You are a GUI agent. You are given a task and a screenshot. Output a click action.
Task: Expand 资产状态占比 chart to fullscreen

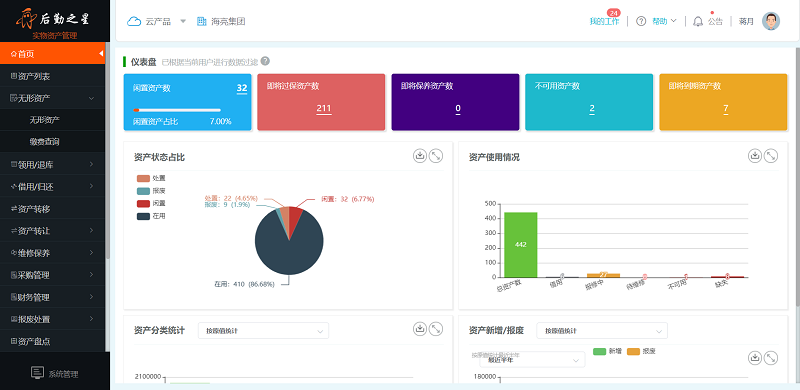[x=436, y=156]
